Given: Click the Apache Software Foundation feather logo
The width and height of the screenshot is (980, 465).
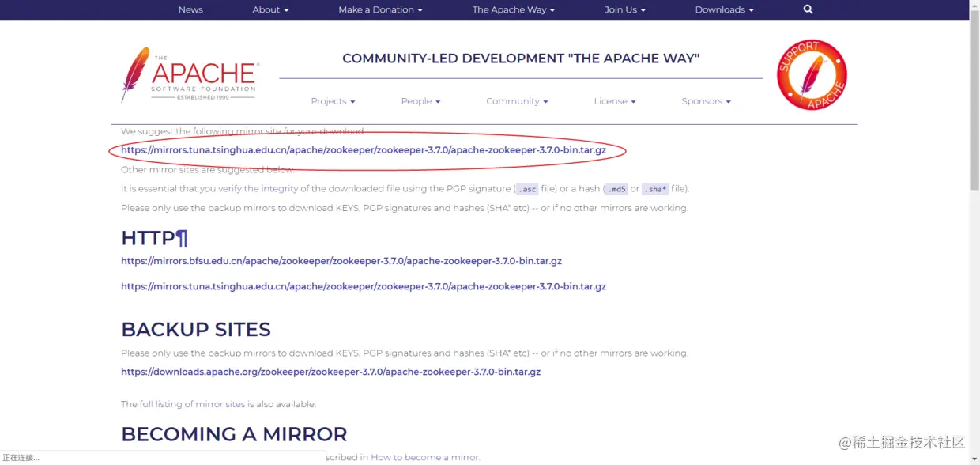Looking at the screenshot, I should click(x=190, y=74).
